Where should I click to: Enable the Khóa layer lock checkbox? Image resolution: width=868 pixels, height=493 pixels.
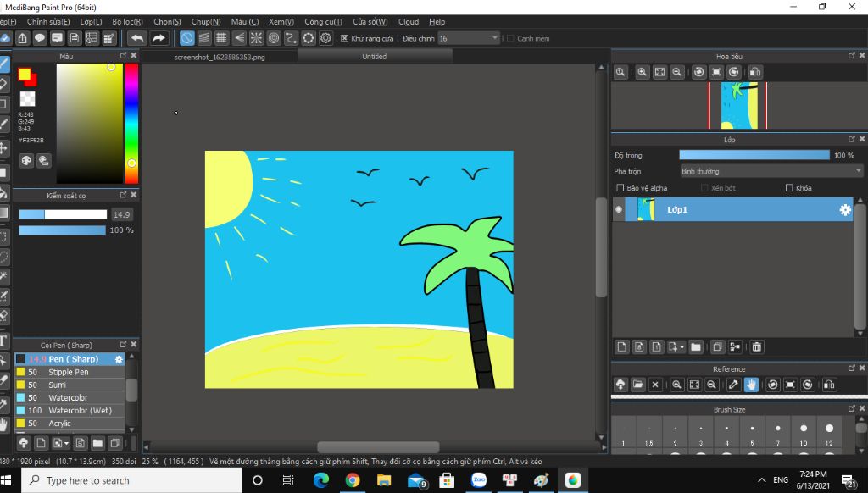pyautogui.click(x=789, y=188)
